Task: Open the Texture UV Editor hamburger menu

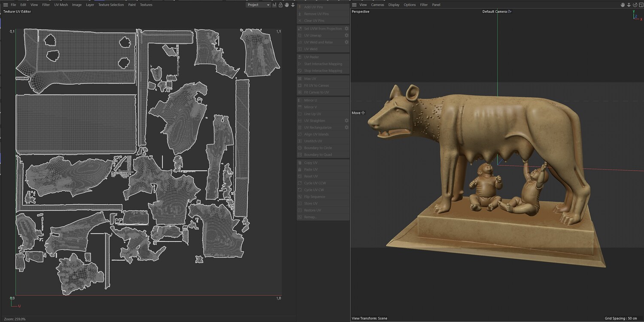Action: (x=6, y=5)
